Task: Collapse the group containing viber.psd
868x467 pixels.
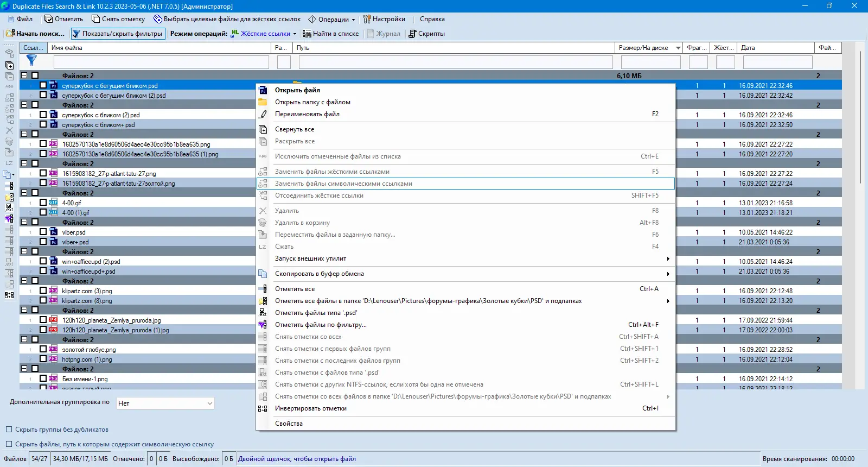Action: [24, 222]
